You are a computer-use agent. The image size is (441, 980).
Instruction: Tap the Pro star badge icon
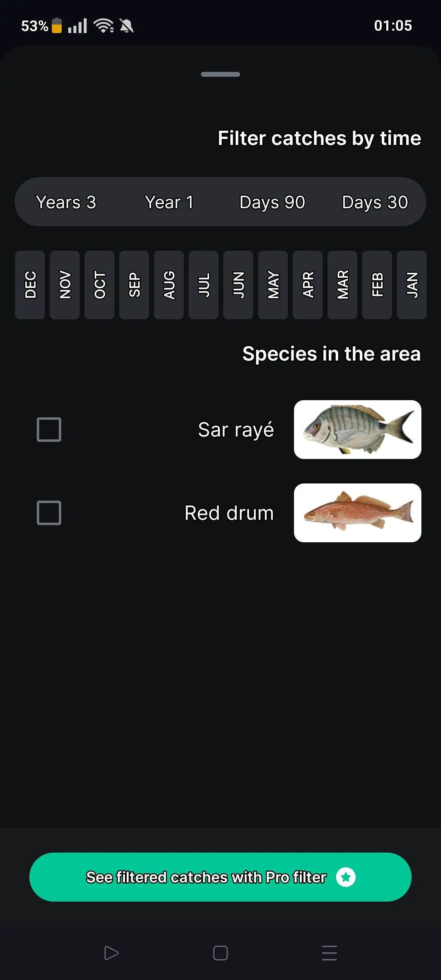point(346,877)
